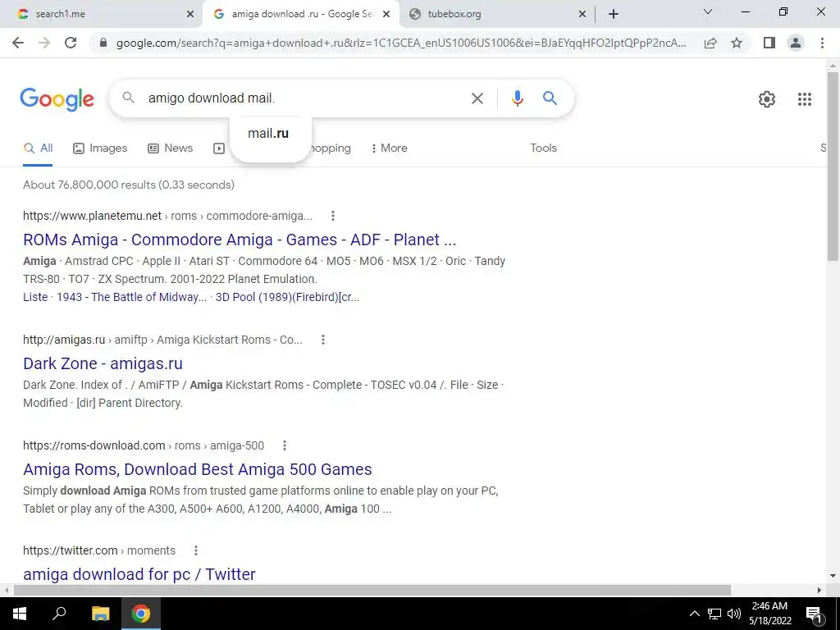The width and height of the screenshot is (840, 630).
Task: Open options for twitter.com result
Action: pyautogui.click(x=196, y=550)
